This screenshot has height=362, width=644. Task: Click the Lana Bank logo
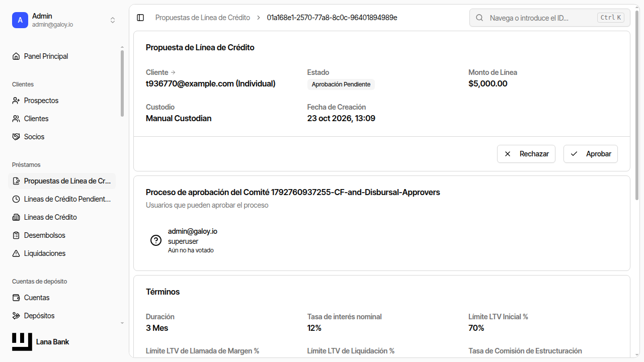coord(22,342)
